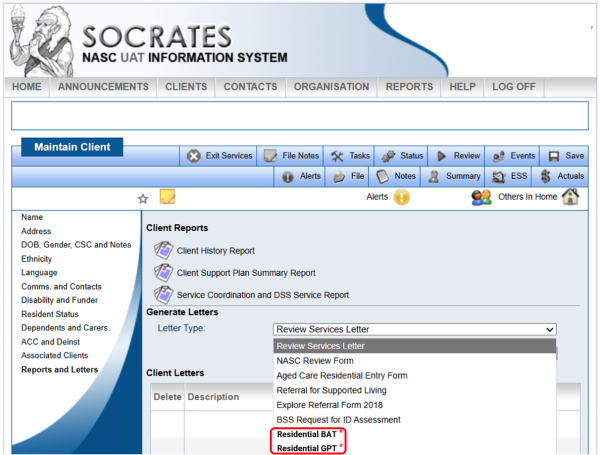Select Residential GPT letter type
The width and height of the screenshot is (600, 455).
pos(307,448)
